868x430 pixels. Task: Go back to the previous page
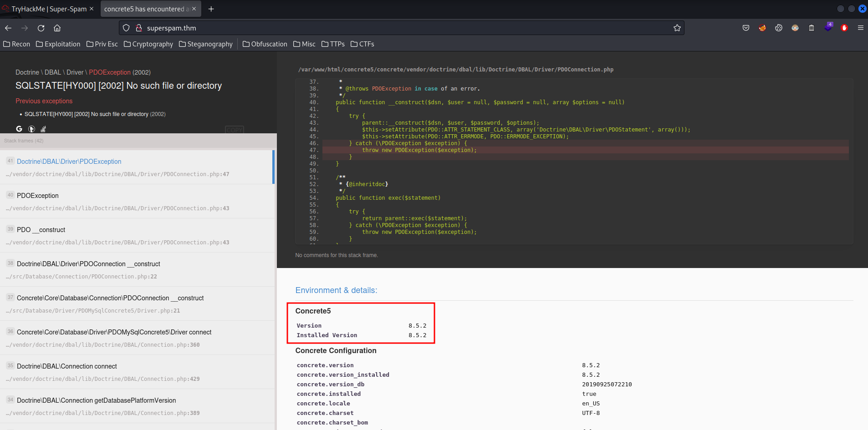8,28
